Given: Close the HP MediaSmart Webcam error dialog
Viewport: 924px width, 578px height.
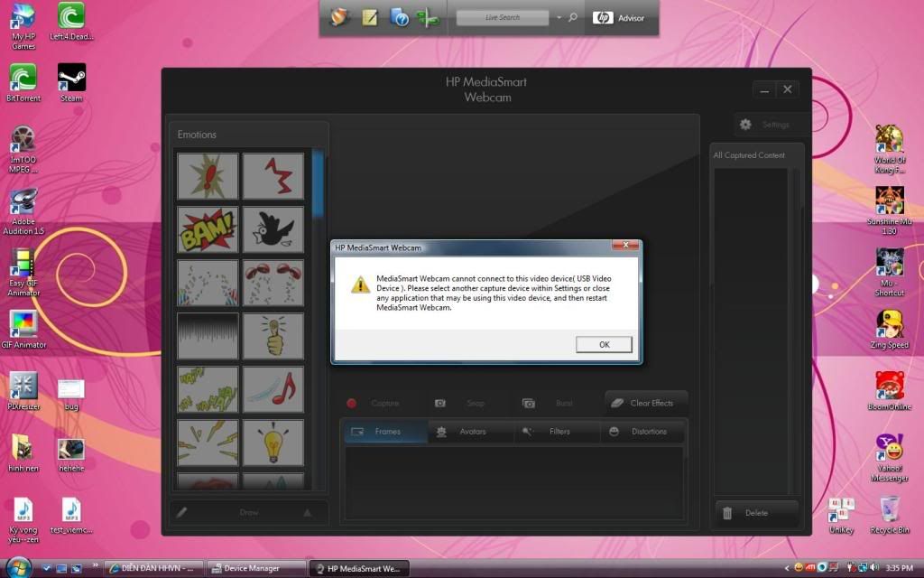Looking at the screenshot, I should (x=625, y=245).
